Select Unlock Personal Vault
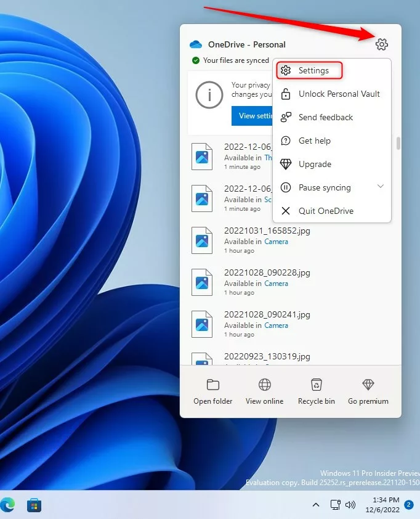This screenshot has height=519, width=420. (339, 94)
